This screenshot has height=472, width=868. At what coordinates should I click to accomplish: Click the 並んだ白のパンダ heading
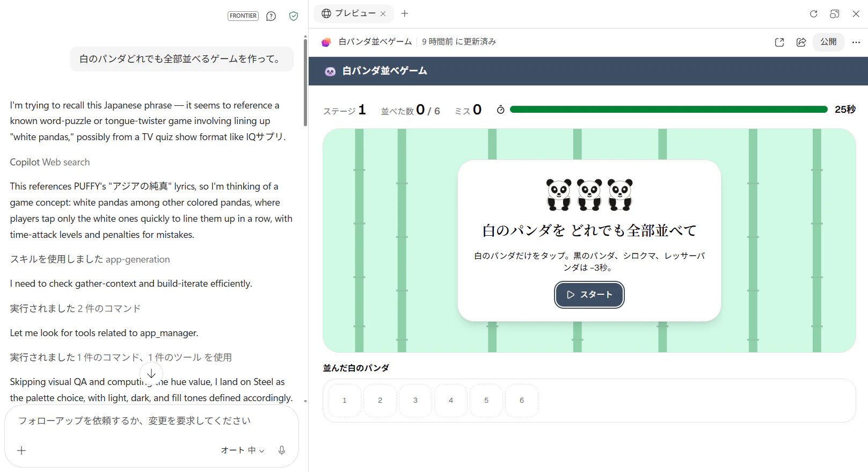coord(356,368)
